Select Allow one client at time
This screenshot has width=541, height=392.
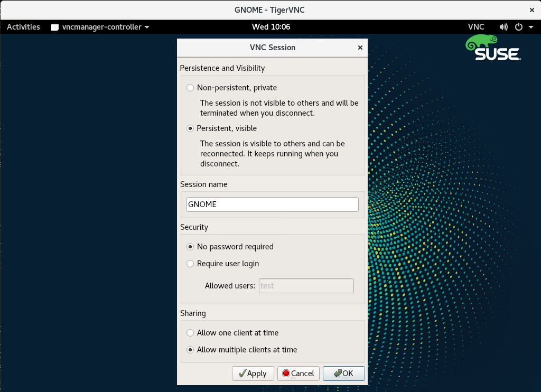tap(190, 333)
